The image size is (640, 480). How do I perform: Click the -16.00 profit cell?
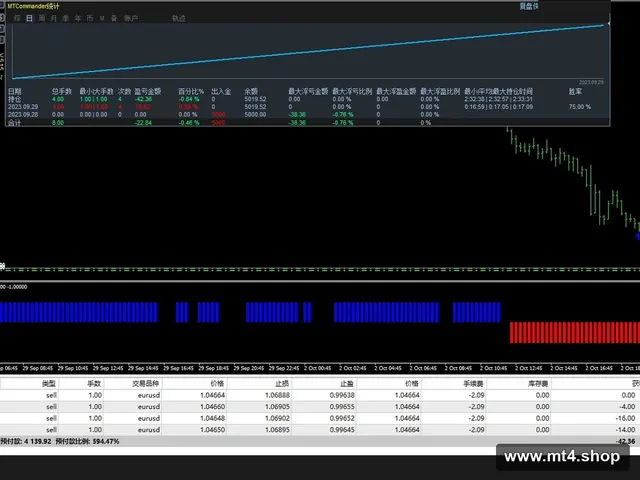click(x=626, y=418)
